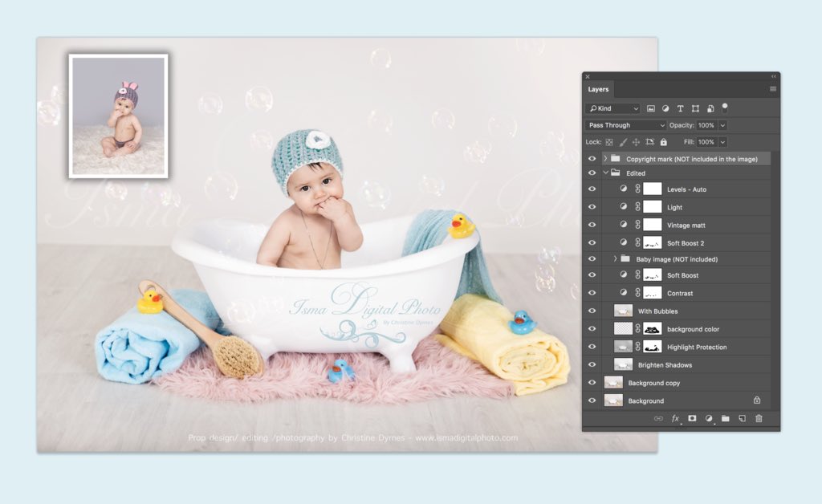Create new fill or adjustment layer
The height and width of the screenshot is (504, 822).
(709, 418)
